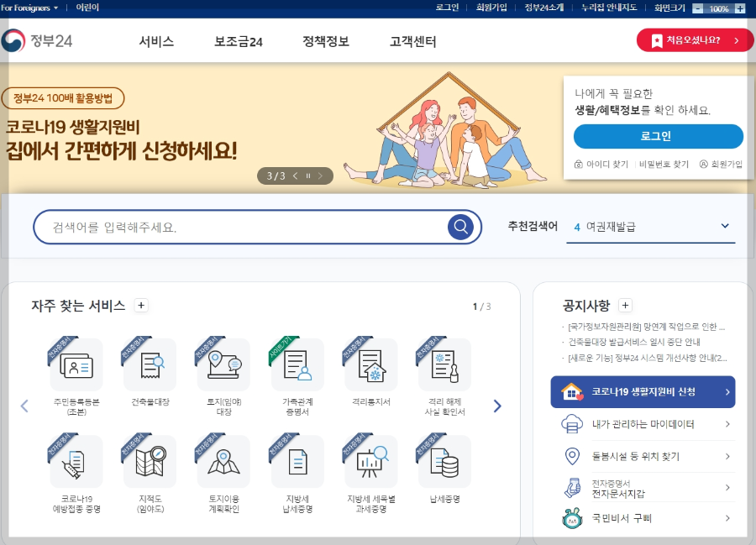Click the 코로나19 생활지원비 신청 banner button
756x545 pixels.
(643, 392)
